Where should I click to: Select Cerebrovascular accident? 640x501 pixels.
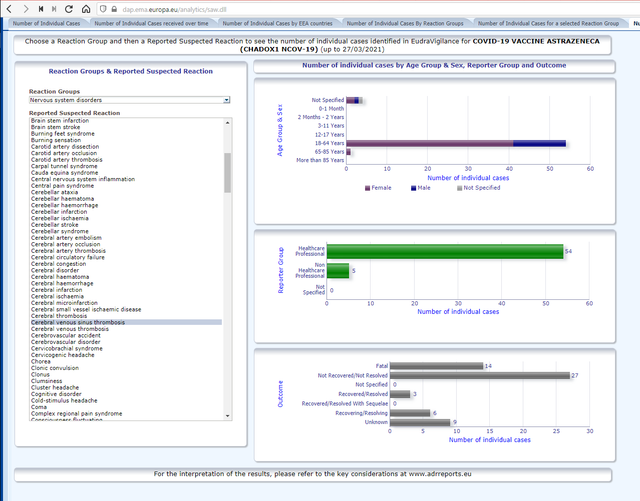[66, 336]
